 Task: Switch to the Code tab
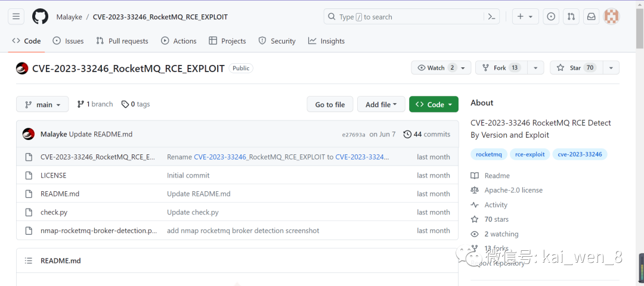27,41
